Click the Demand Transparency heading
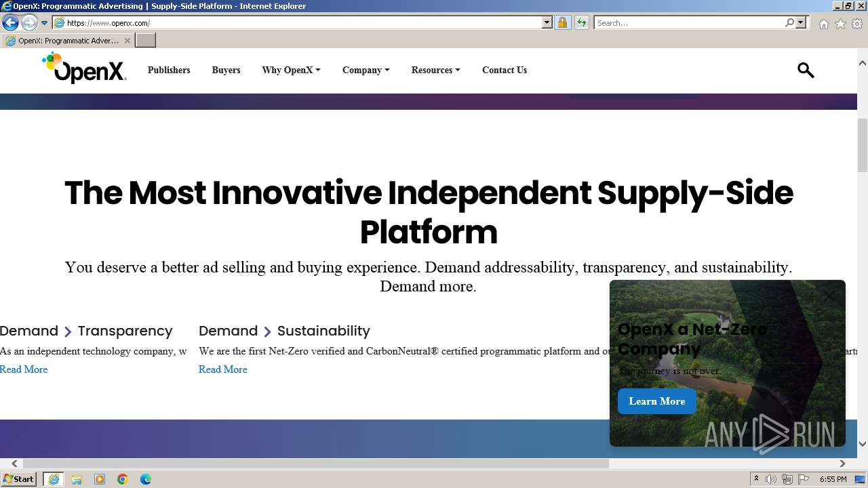The width and height of the screenshot is (868, 488). [x=86, y=331]
